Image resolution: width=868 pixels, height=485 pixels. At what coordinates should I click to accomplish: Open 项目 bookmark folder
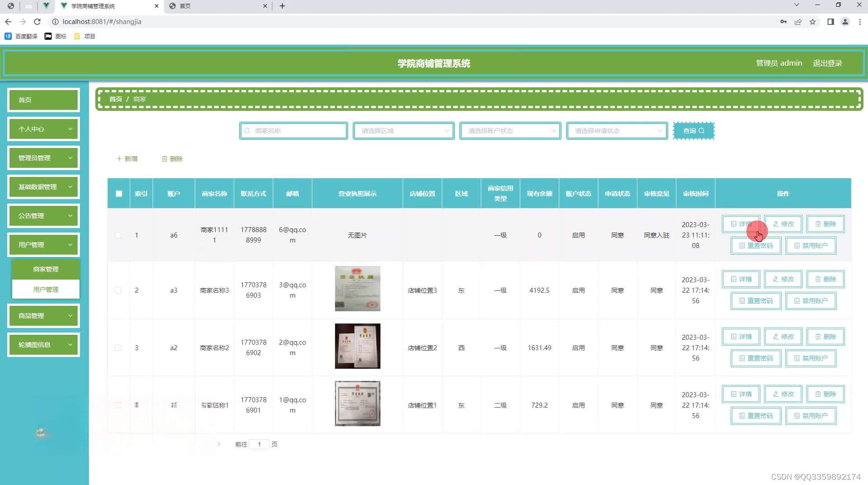click(x=85, y=36)
